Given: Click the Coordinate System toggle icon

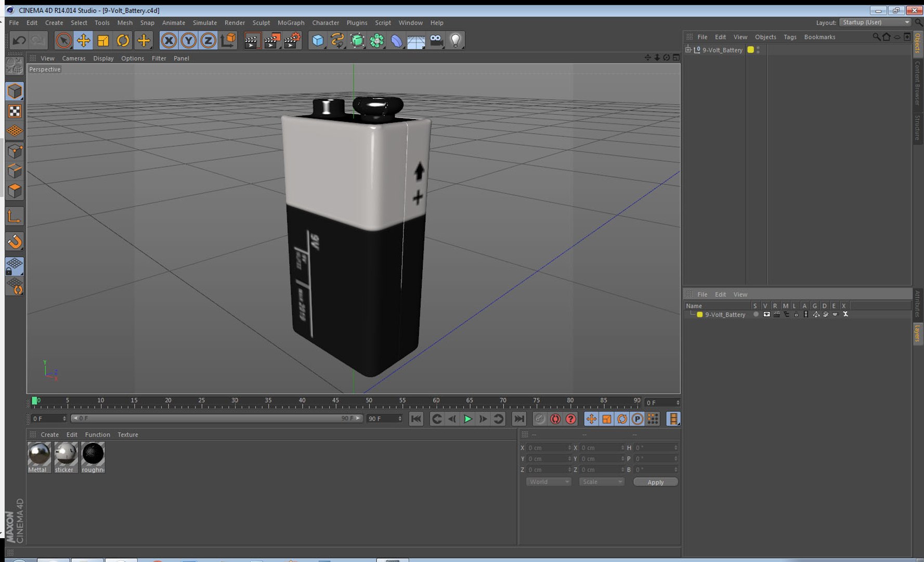Looking at the screenshot, I should click(x=228, y=41).
